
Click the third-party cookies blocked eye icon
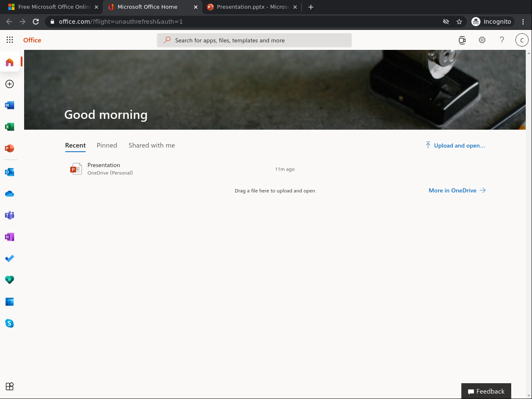tap(446, 22)
